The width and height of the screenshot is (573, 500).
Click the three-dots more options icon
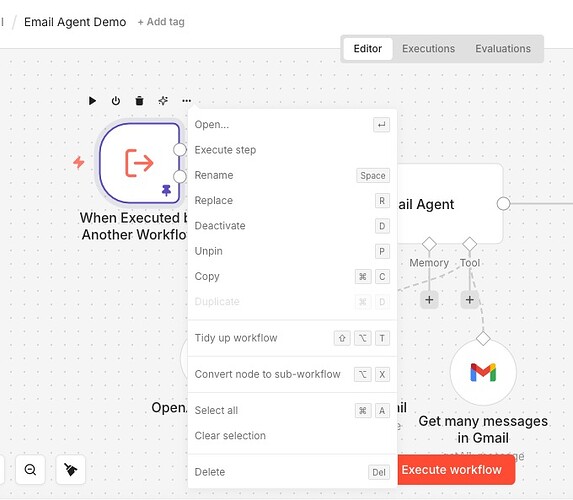186,101
